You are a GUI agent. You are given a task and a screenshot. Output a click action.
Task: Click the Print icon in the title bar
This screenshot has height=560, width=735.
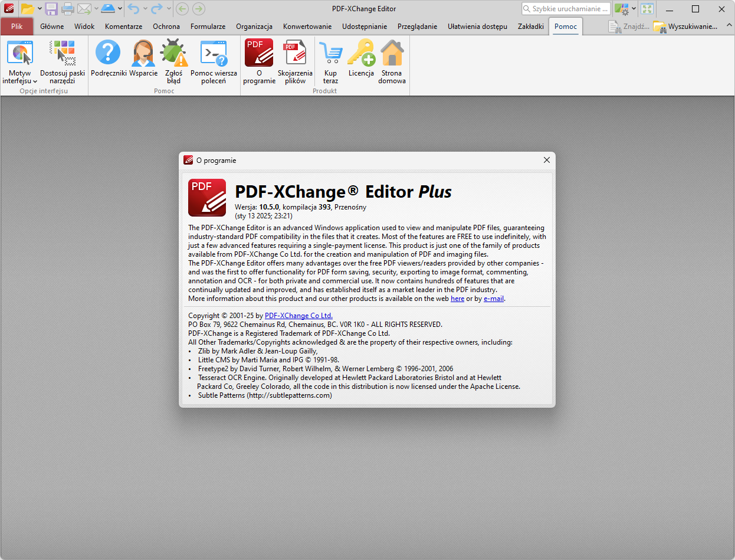pyautogui.click(x=68, y=9)
